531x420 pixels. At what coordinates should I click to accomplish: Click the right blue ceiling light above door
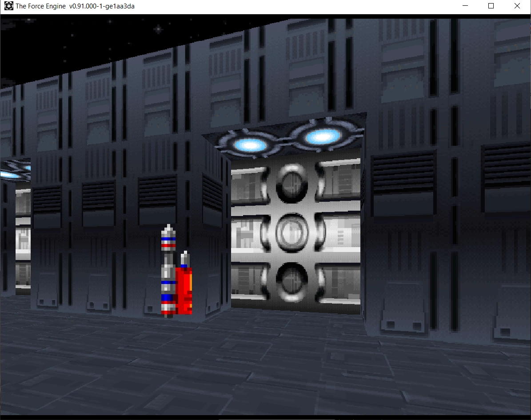click(x=323, y=136)
